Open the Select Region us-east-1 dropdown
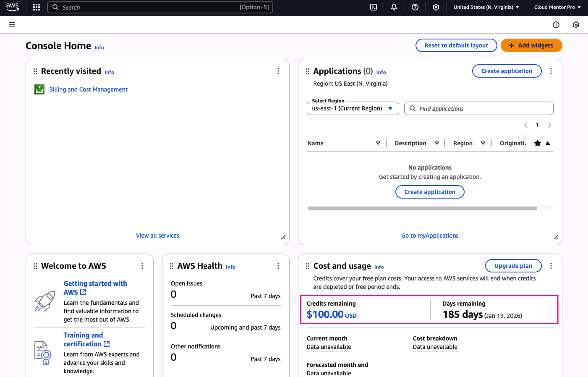 point(353,108)
